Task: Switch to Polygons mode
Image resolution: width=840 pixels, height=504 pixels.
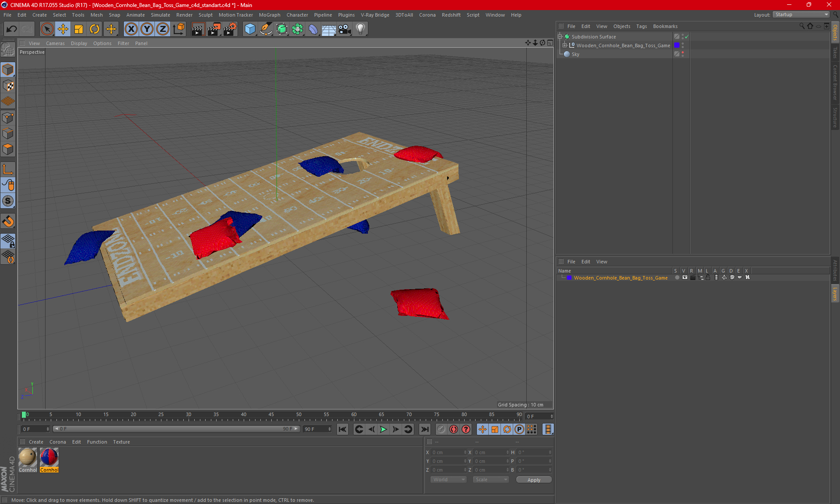Action: pyautogui.click(x=8, y=149)
